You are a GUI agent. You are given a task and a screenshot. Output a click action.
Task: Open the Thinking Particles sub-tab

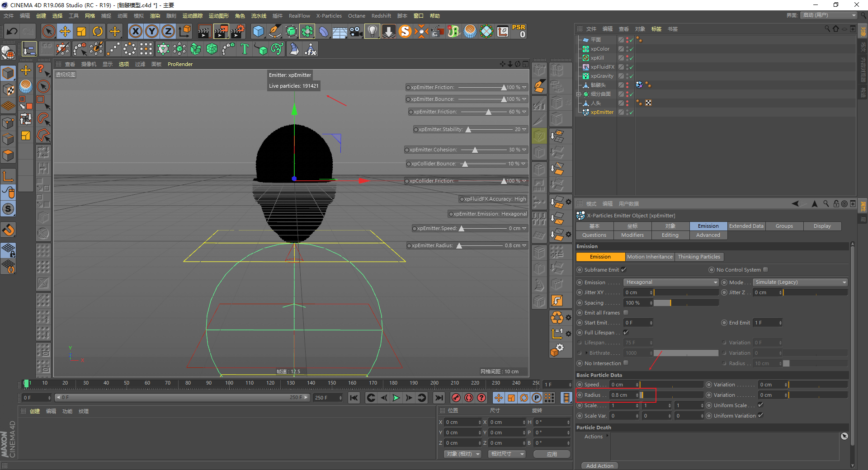coord(699,257)
